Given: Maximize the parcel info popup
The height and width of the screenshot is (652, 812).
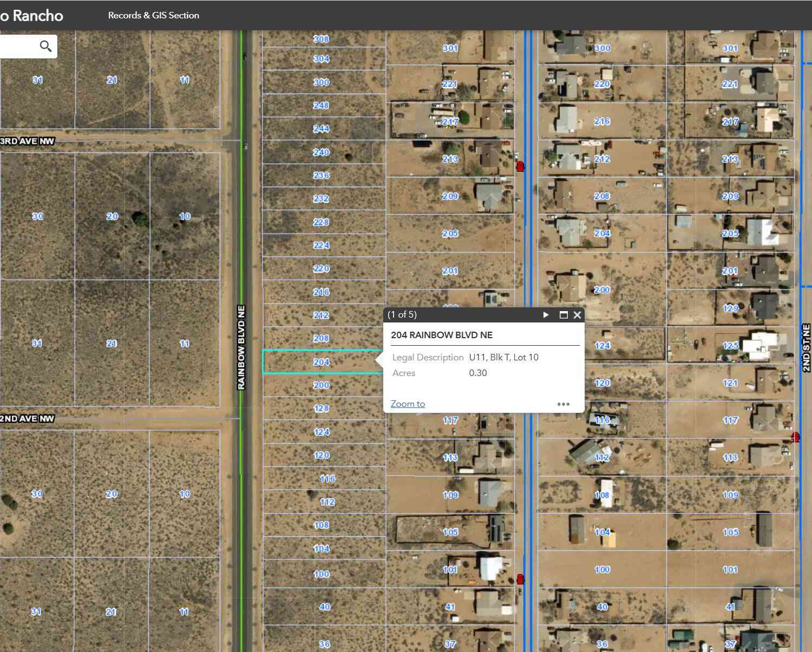Looking at the screenshot, I should (564, 315).
